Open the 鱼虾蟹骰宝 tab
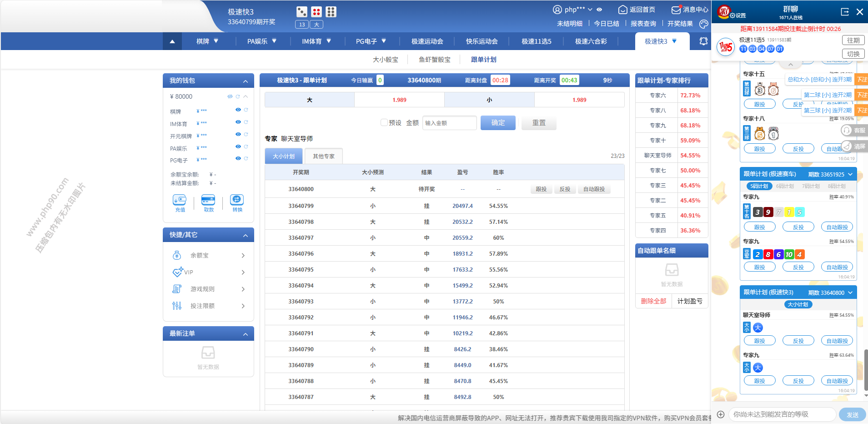This screenshot has height=424, width=868. tap(434, 60)
